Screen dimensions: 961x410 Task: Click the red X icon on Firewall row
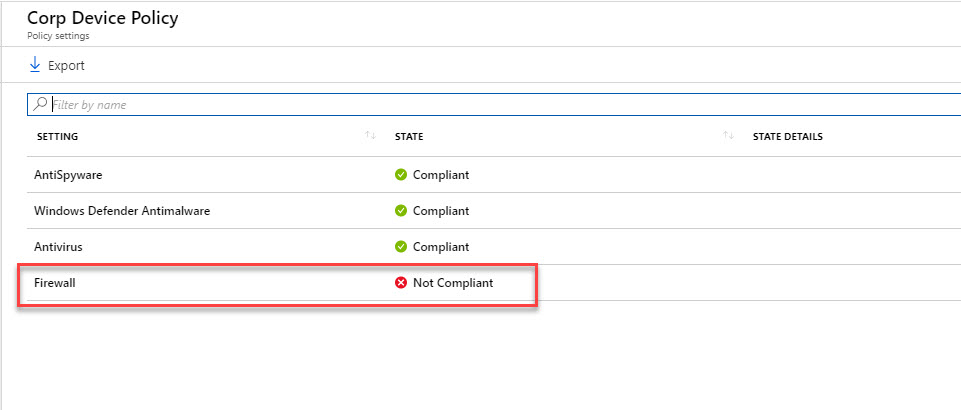click(x=401, y=283)
